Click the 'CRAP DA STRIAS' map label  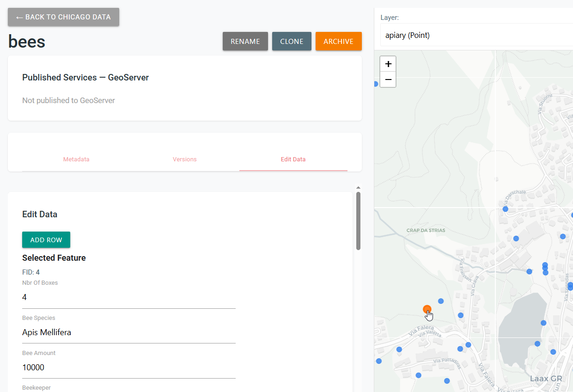coord(426,230)
